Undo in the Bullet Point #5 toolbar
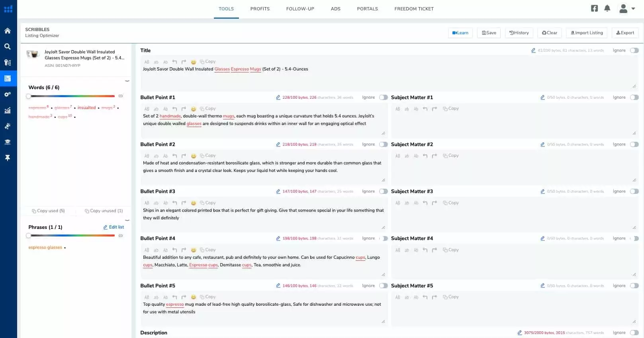This screenshot has height=338, width=644. pos(174,297)
